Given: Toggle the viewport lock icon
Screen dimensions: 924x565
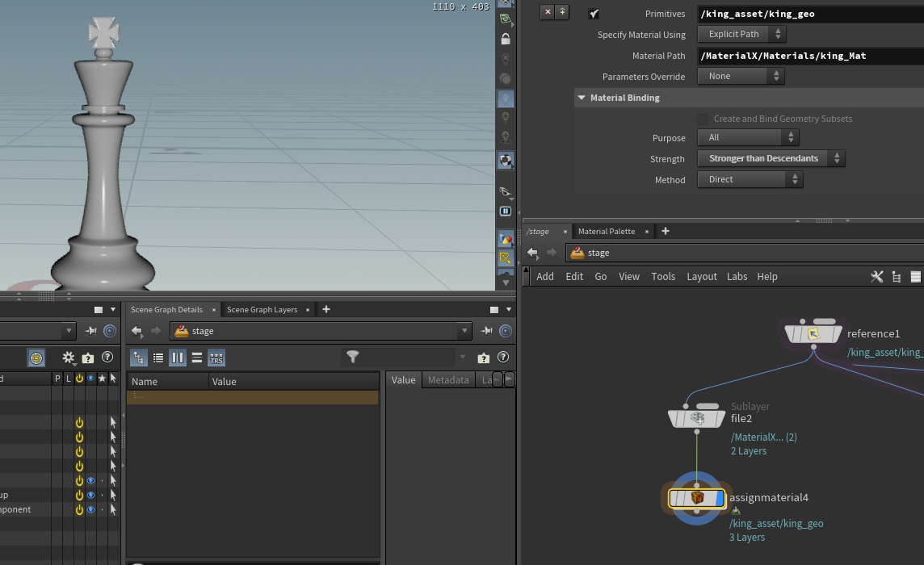Looking at the screenshot, I should [x=506, y=39].
